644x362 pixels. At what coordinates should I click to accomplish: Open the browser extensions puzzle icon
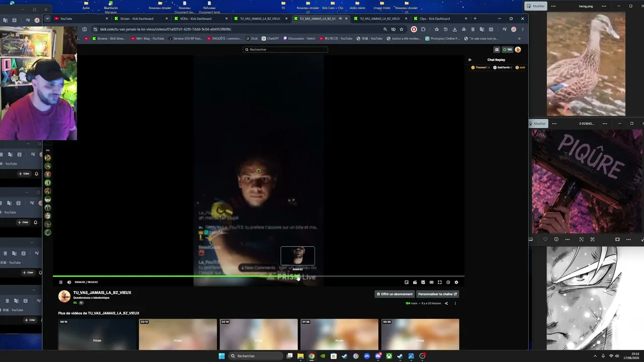pos(423,29)
